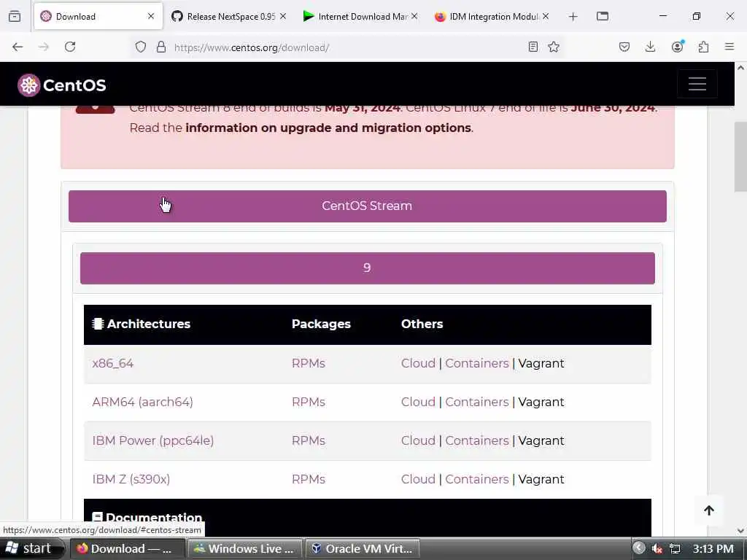747x560 pixels.
Task: Open RPMs for IBM Z
Action: pos(309,479)
